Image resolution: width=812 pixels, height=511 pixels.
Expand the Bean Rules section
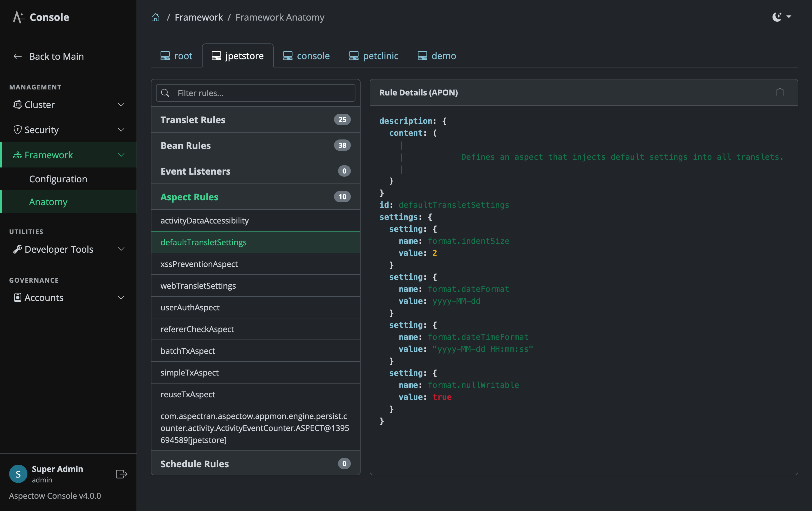256,145
